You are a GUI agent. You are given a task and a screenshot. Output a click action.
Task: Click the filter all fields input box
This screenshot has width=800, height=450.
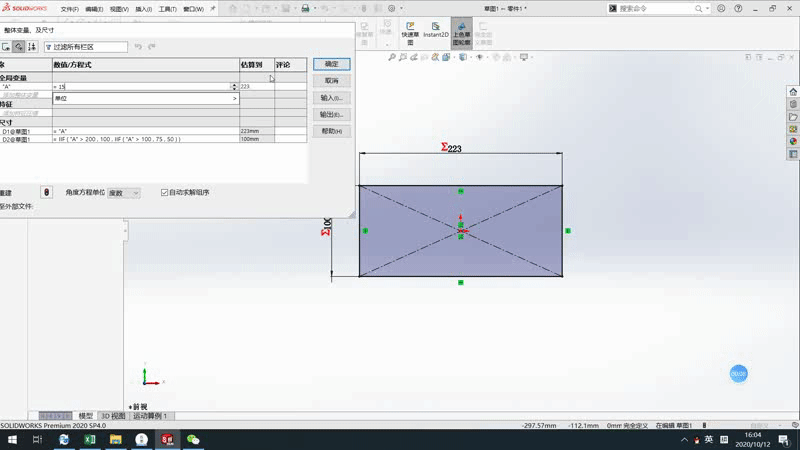[85, 47]
